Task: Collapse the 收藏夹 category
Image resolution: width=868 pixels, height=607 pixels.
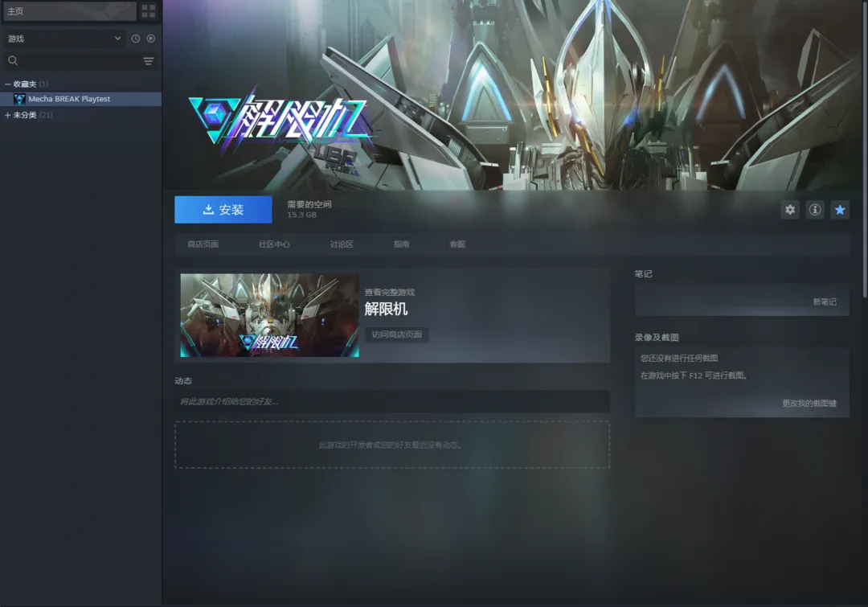Action: (8, 84)
